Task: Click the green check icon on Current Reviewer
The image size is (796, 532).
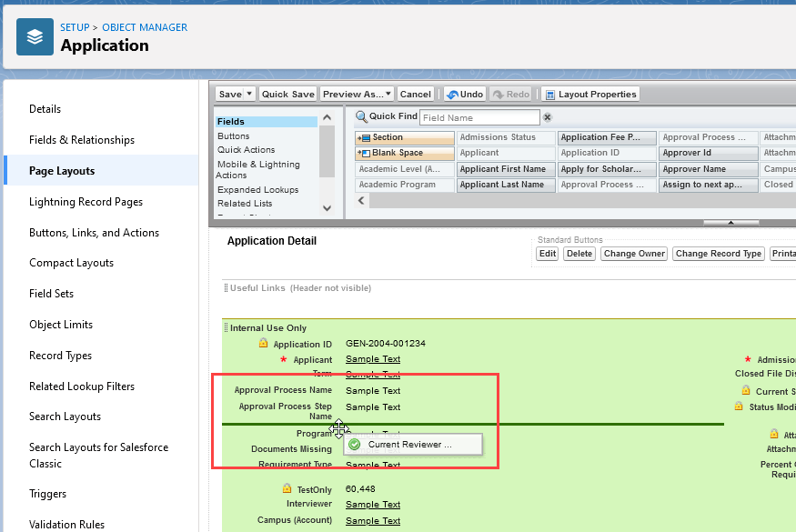Action: [x=355, y=445]
